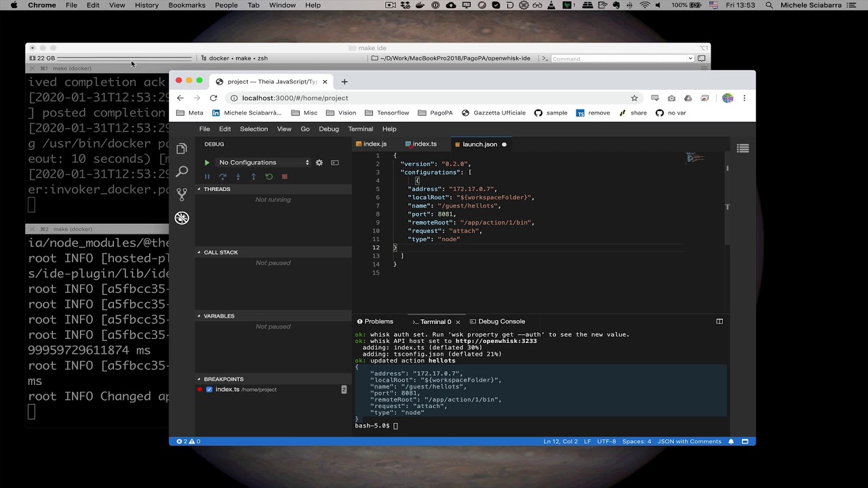Select the Debug view bug icon
Image resolution: width=868 pixels, height=488 pixels.
pos(182,218)
